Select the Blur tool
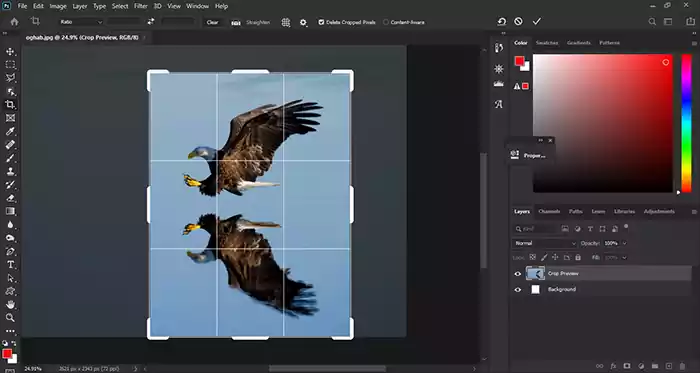The height and width of the screenshot is (373, 700). (x=10, y=224)
